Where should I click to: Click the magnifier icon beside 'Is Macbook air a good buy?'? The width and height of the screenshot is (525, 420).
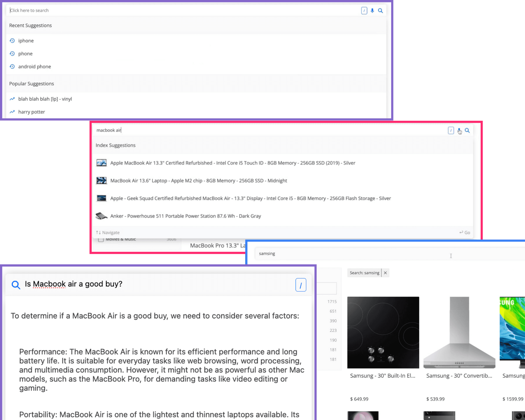click(16, 285)
